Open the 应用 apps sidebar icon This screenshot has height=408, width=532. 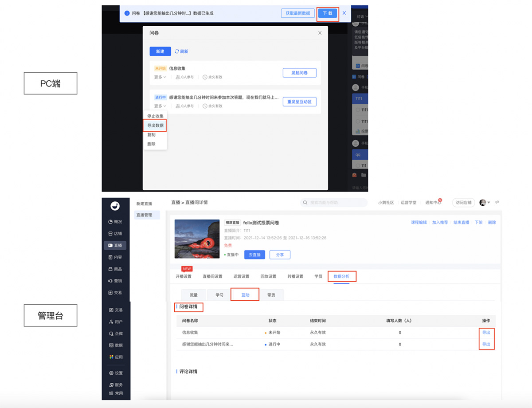click(111, 357)
